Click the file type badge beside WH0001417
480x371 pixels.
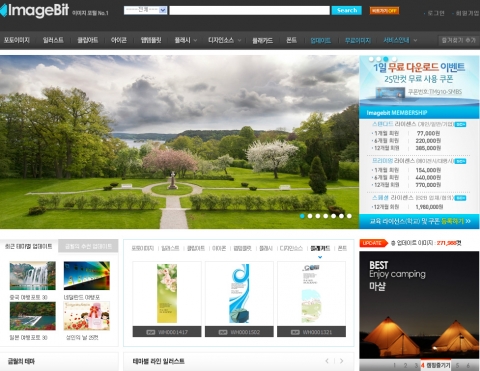pyautogui.click(x=151, y=332)
